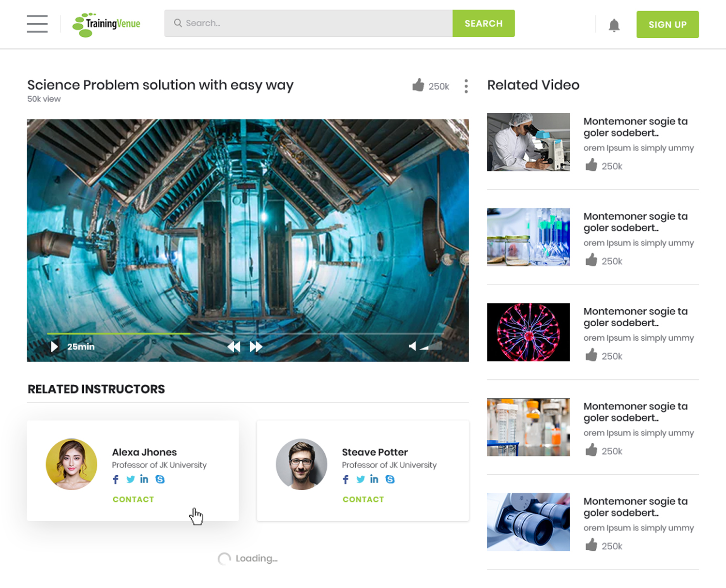726x588 pixels.
Task: Open Steave Potter's Skype contact
Action: (390, 480)
